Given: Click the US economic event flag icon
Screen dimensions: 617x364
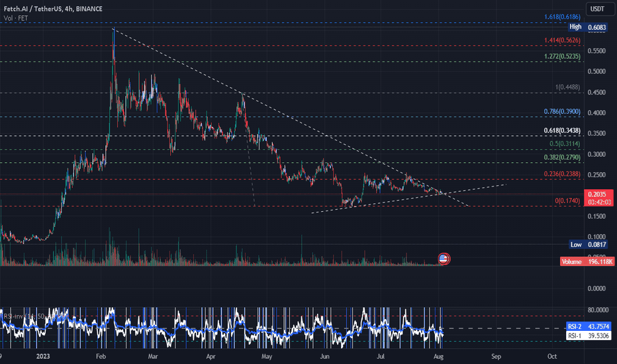Looking at the screenshot, I should pos(444,259).
